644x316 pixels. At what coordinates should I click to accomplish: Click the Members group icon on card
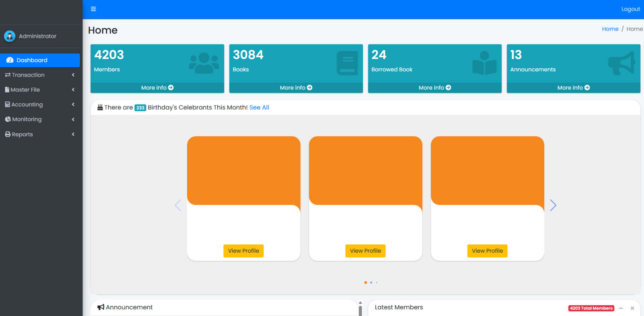tap(204, 63)
